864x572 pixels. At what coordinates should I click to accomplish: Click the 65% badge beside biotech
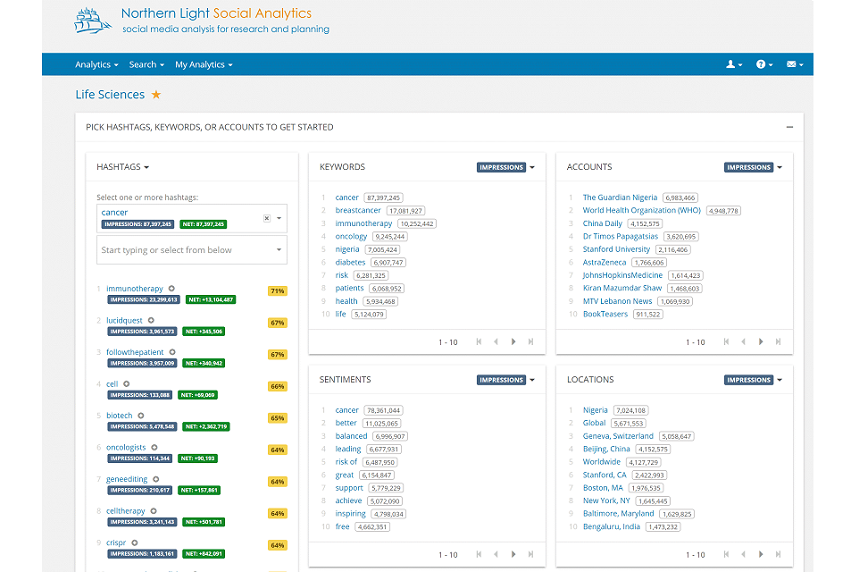[x=277, y=418]
